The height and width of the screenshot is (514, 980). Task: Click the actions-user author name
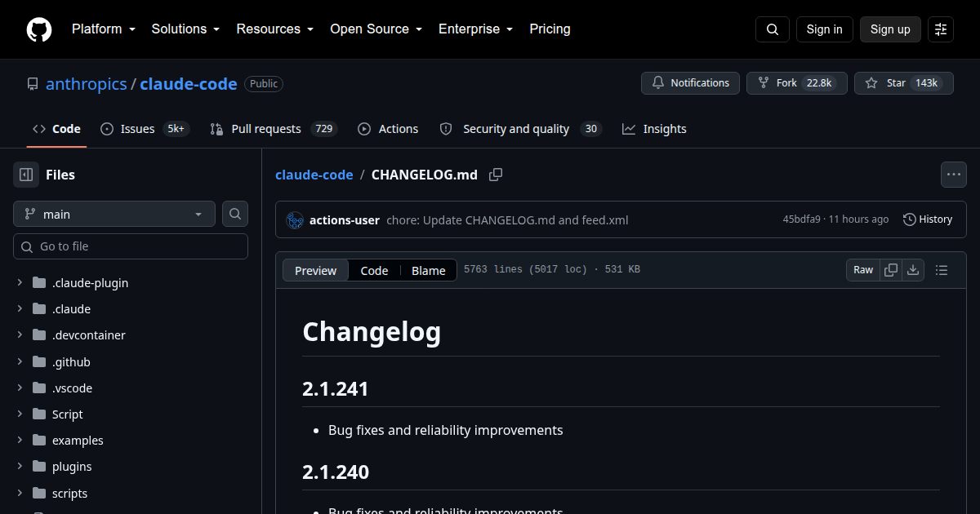[345, 219]
